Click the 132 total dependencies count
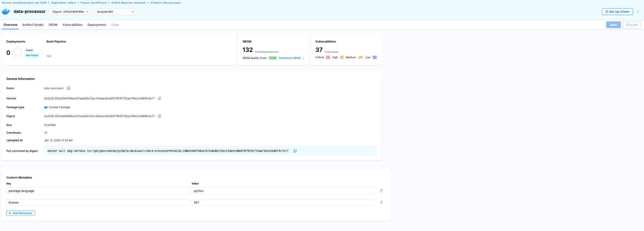 (x=247, y=50)
